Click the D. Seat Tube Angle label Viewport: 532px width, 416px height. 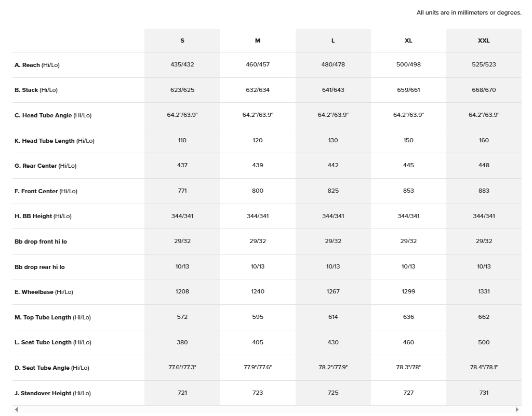51,368
